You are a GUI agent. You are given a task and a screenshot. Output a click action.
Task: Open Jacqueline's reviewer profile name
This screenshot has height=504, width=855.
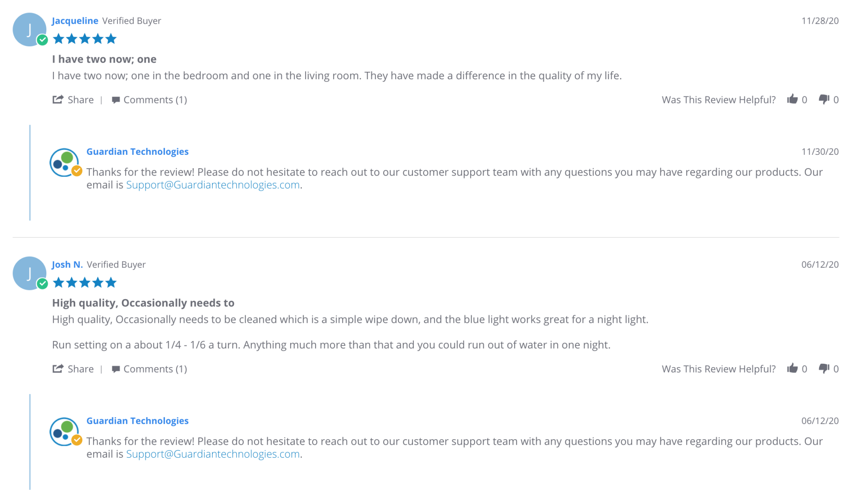[75, 21]
